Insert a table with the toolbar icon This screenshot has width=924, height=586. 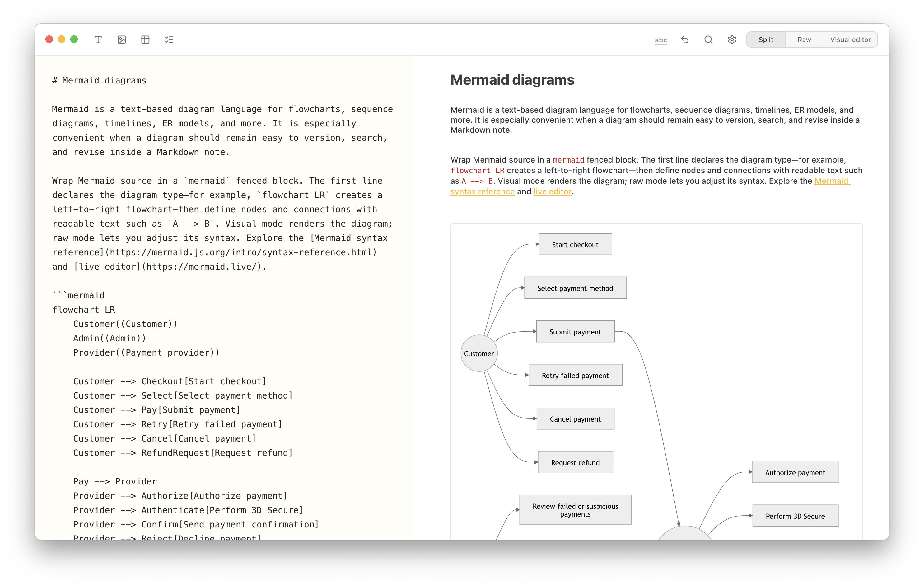tap(145, 40)
